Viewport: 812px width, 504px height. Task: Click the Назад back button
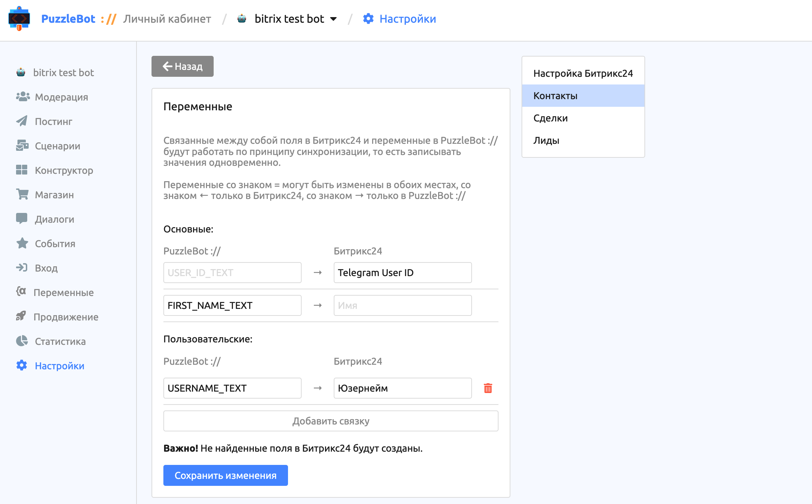[x=183, y=66]
